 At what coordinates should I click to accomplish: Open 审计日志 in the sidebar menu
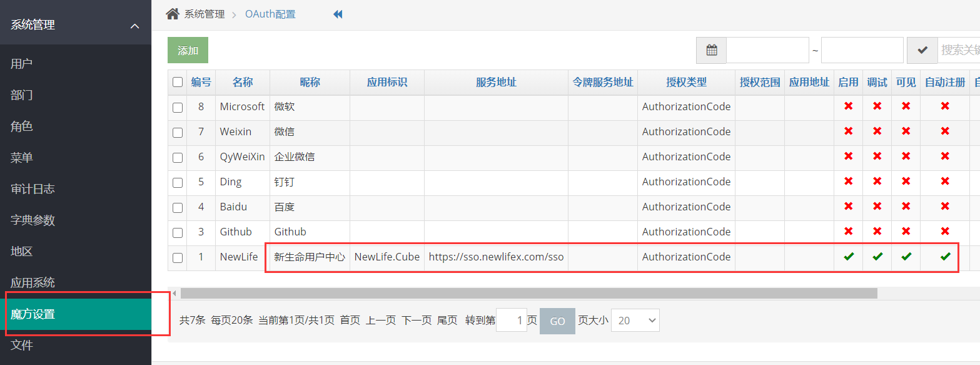[33, 189]
